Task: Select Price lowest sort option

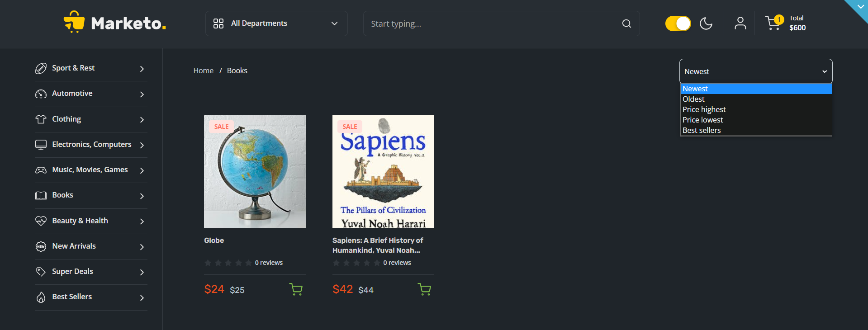Action: point(756,120)
